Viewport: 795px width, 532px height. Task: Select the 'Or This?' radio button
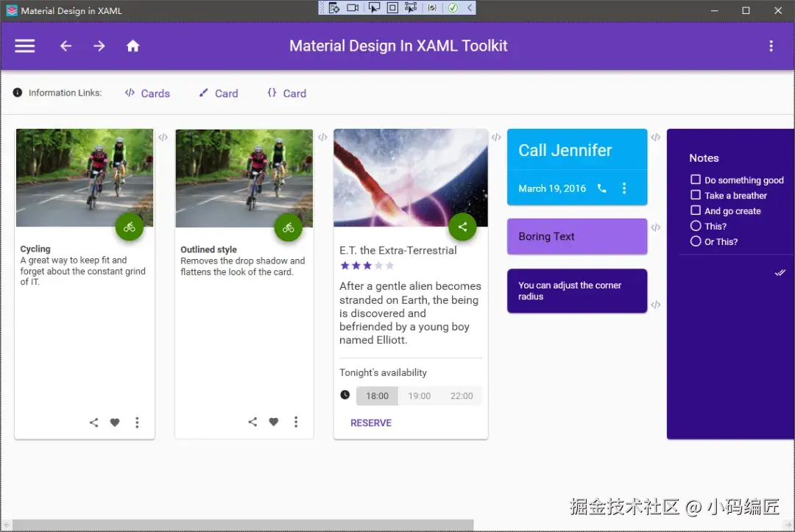696,241
